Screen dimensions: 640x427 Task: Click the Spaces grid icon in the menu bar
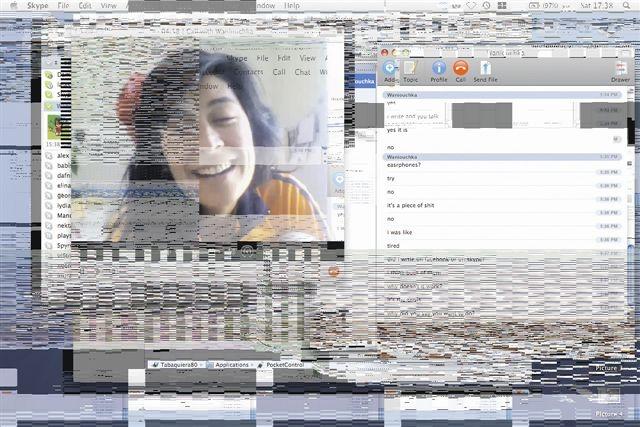tap(502, 6)
